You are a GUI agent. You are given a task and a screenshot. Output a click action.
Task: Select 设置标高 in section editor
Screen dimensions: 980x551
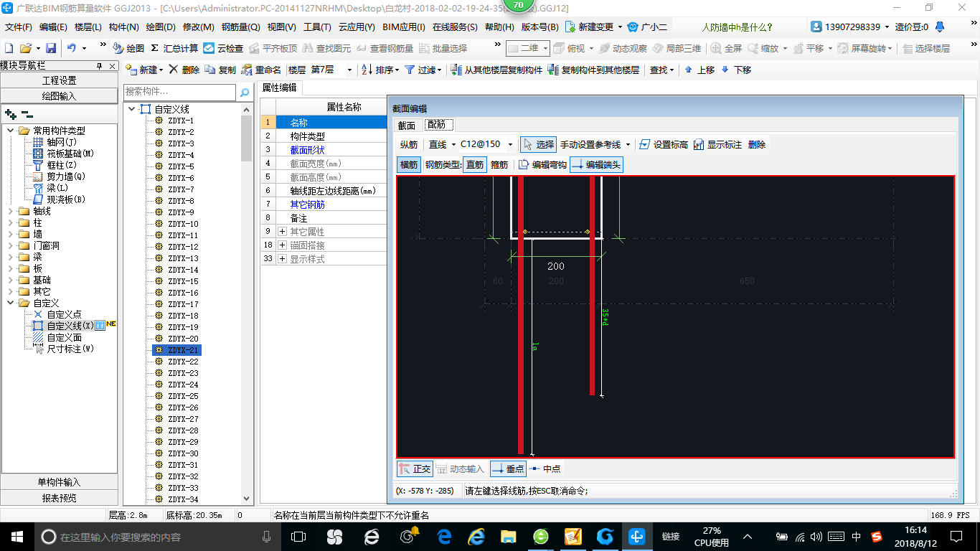click(664, 144)
